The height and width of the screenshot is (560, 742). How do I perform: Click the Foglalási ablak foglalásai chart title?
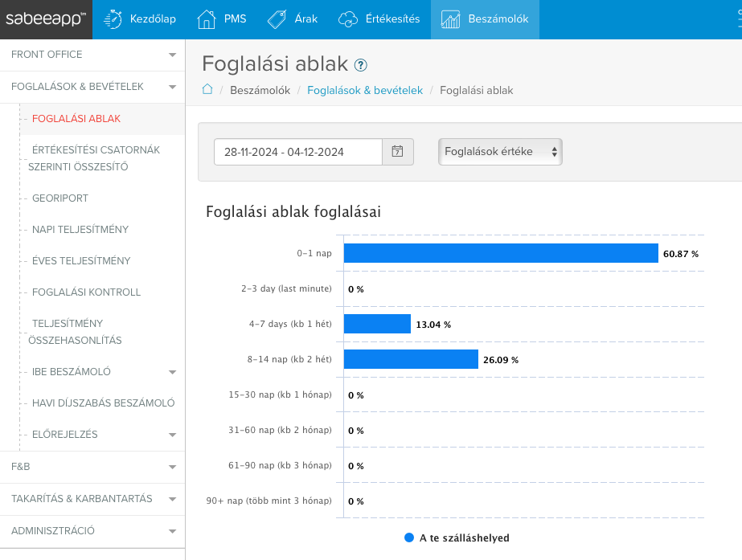[293, 211]
